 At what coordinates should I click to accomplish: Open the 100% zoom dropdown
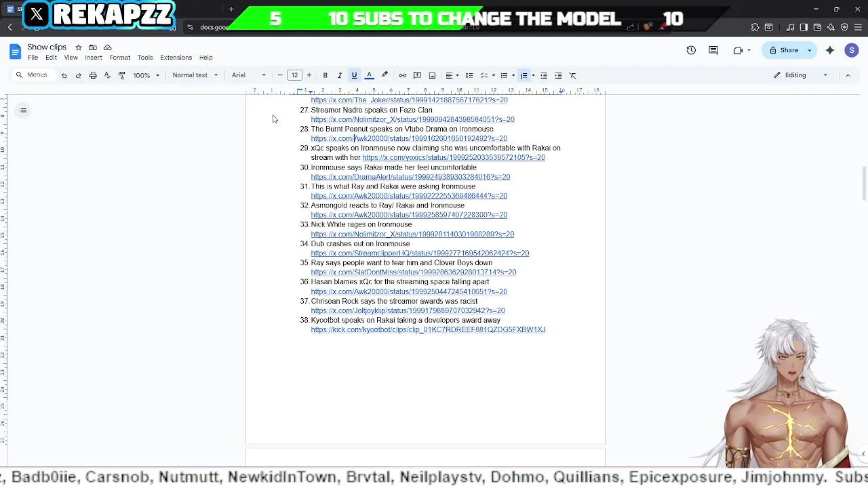(146, 75)
